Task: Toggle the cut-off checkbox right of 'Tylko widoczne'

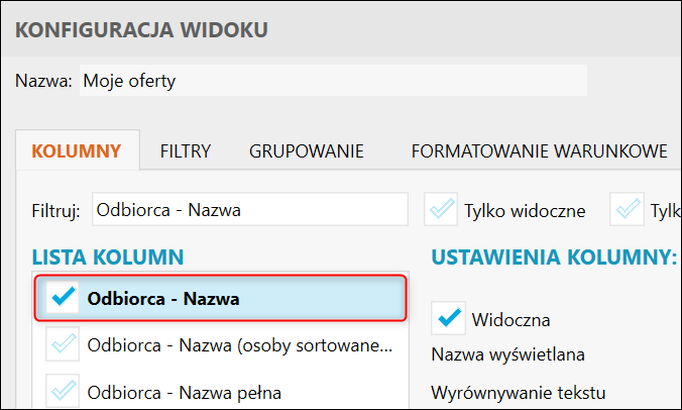Action: [630, 210]
